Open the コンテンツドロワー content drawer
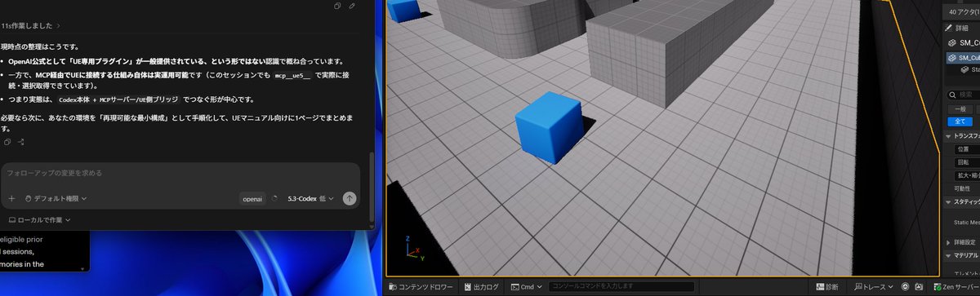This screenshot has height=296, width=980. (x=421, y=287)
